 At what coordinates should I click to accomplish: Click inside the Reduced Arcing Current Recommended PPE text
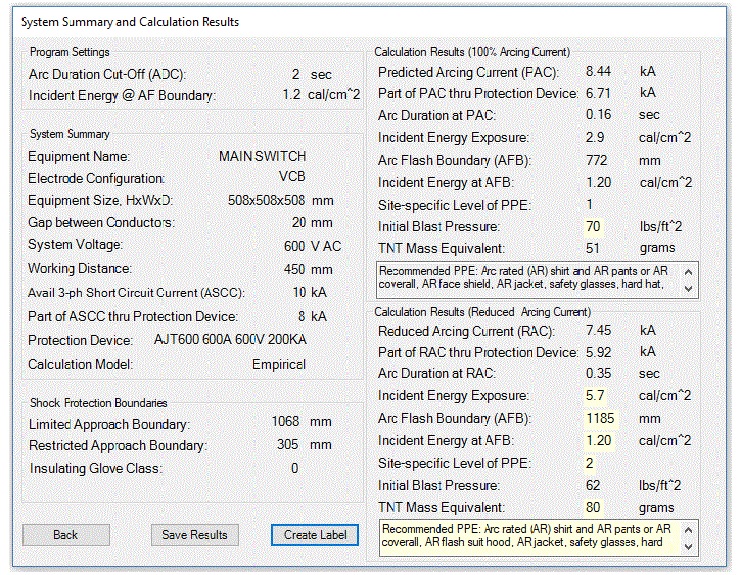530,536
